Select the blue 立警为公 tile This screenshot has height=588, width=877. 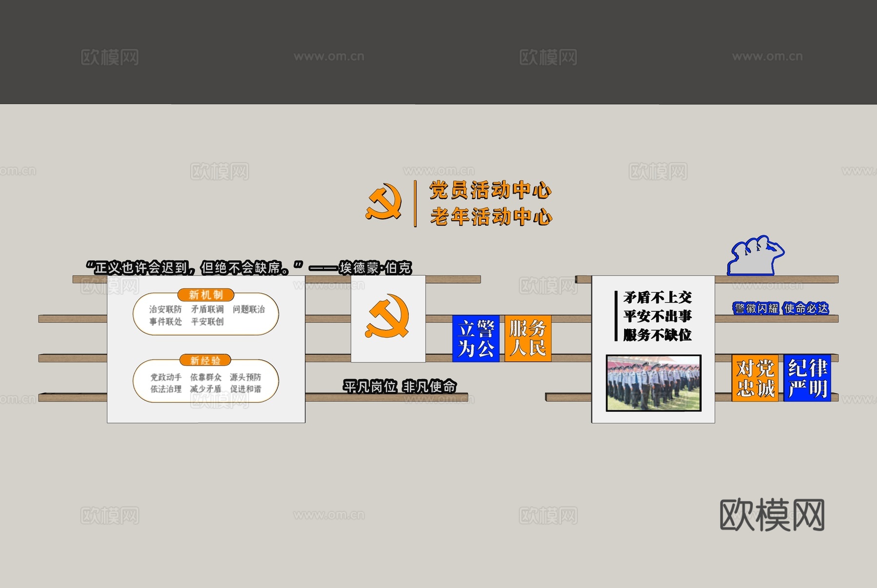(x=476, y=339)
